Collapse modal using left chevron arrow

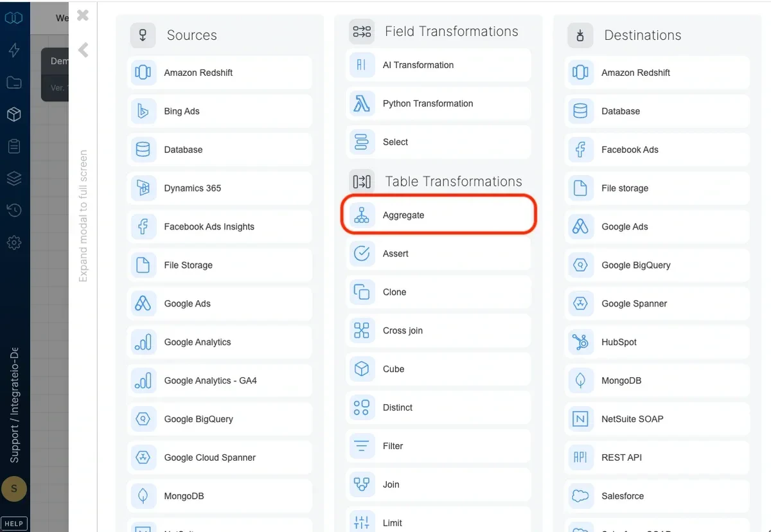coord(83,49)
